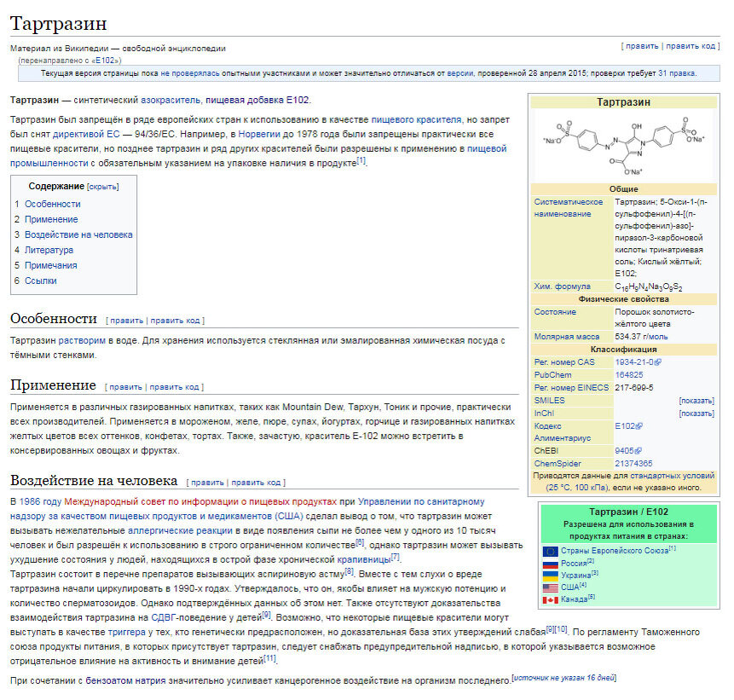Open 'Страны Европейского Союза' link
This screenshot has height=700, width=734.
tap(615, 551)
